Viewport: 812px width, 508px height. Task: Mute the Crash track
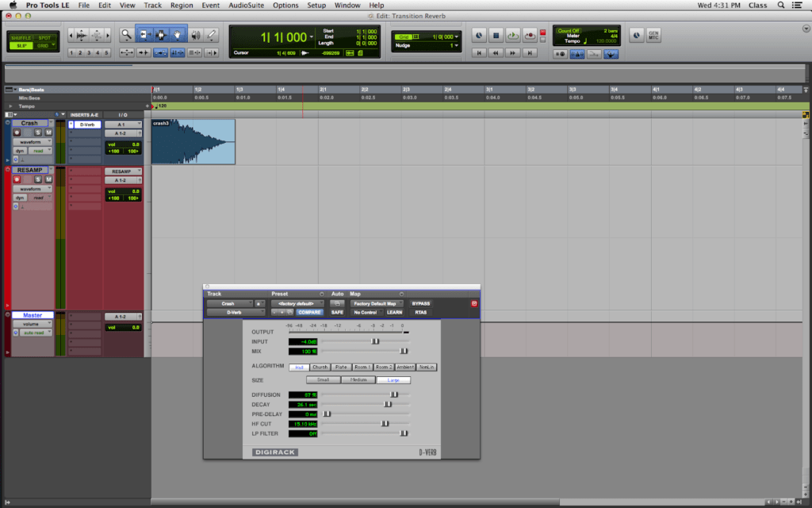(48, 133)
